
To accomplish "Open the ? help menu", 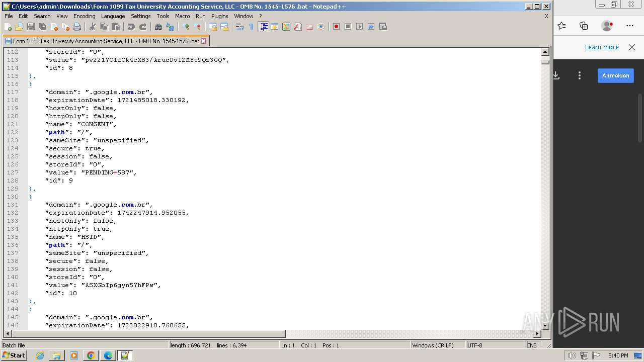I will point(261,16).
